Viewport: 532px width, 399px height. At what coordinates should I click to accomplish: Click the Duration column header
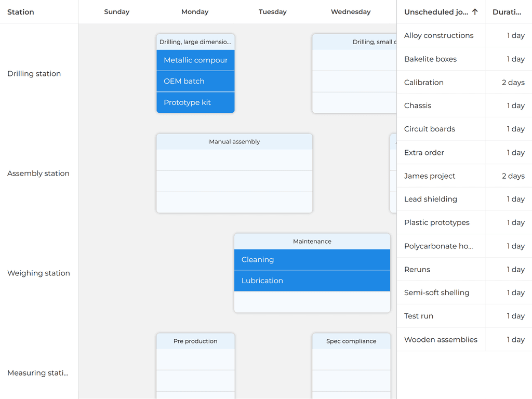(x=507, y=11)
